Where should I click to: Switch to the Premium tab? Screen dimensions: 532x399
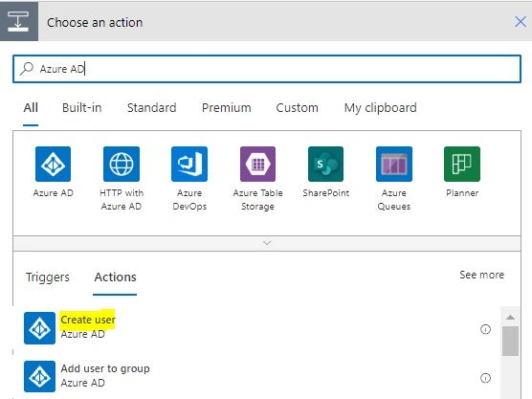(x=227, y=108)
